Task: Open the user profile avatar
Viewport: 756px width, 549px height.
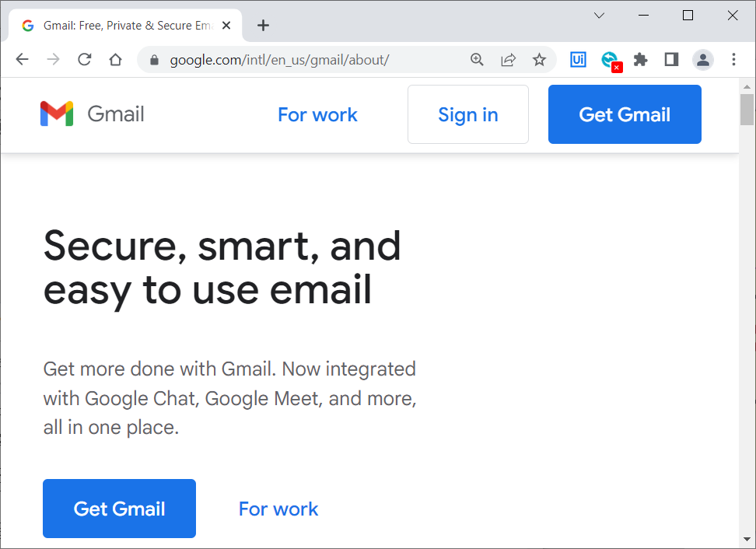Action: click(x=702, y=60)
